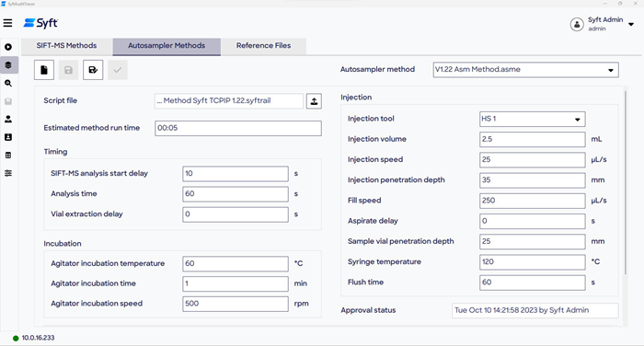Open the contact card icon in sidebar
The height and width of the screenshot is (346, 644).
coord(8,137)
